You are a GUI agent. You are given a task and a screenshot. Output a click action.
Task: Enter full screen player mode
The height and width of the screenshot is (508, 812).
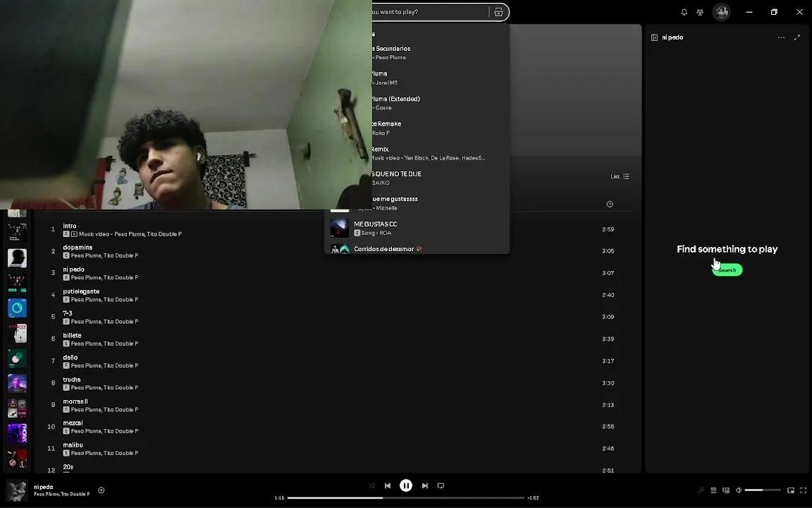(x=804, y=490)
